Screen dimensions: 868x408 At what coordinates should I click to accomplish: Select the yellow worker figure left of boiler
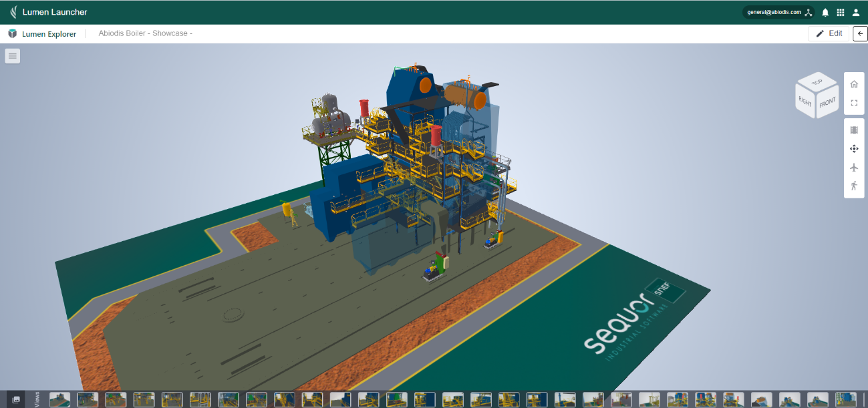click(x=289, y=213)
